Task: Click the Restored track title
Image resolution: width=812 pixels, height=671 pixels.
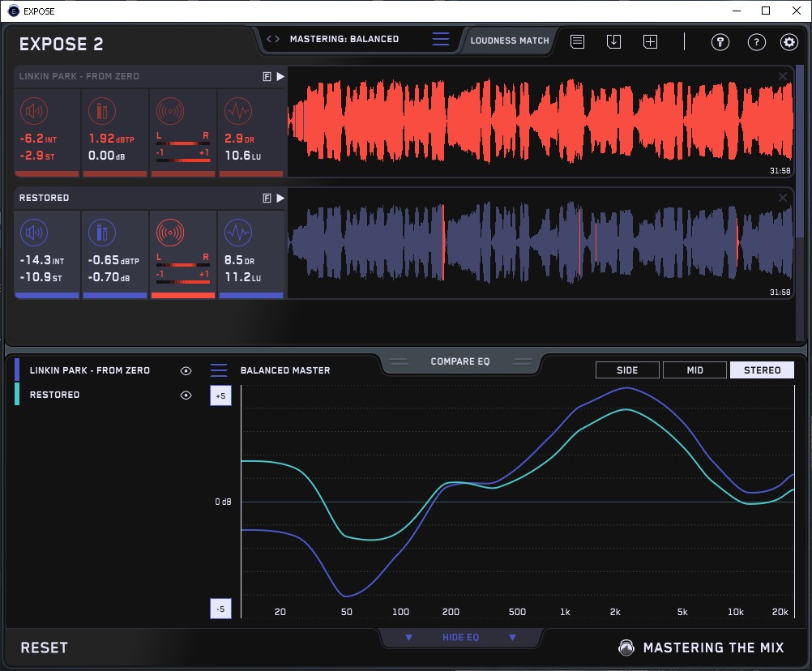Action: click(x=44, y=198)
